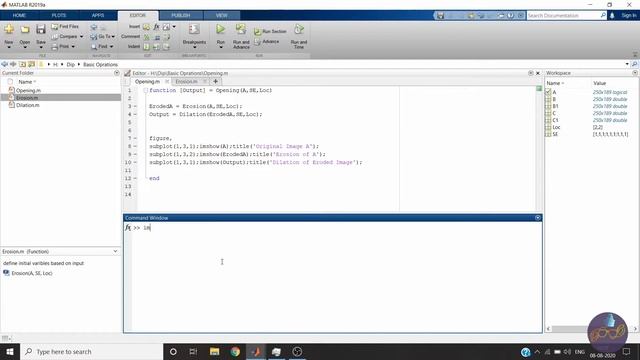Open Workspace panel actions menu
Screen dimensions: 640x360
(x=635, y=73)
